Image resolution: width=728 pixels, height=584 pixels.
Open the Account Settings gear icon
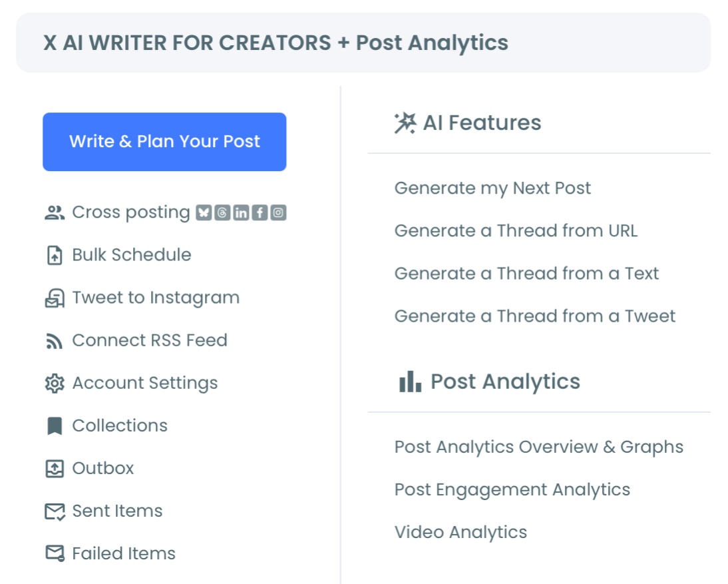click(x=55, y=383)
